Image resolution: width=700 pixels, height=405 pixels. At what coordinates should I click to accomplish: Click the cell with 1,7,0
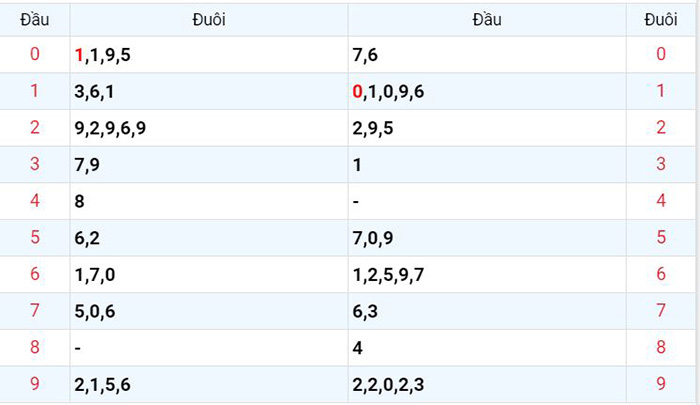point(209,274)
